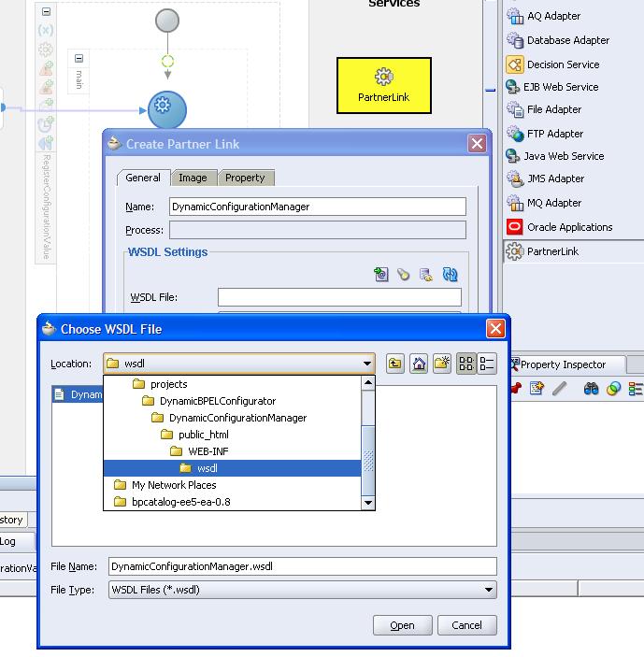Open the Location dropdown arrow
The height and width of the screenshot is (657, 644).
tap(367, 364)
